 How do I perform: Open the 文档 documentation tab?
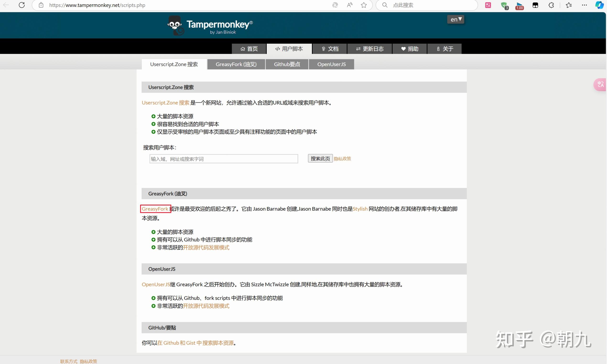[330, 49]
